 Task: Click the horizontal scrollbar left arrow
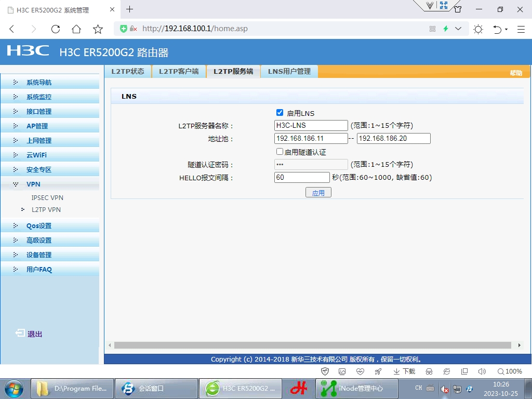(x=109, y=345)
